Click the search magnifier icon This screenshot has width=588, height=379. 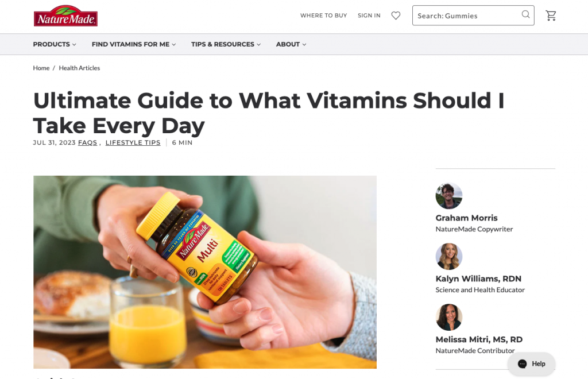tap(525, 15)
